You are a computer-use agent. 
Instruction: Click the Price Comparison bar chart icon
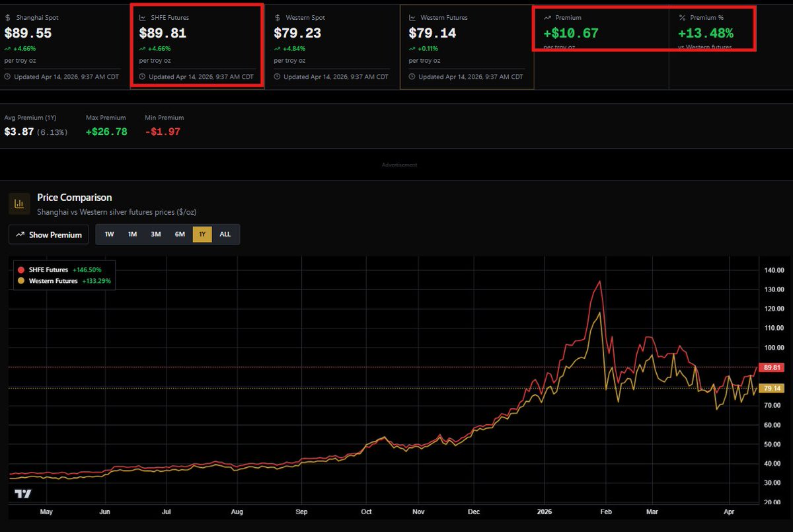[x=19, y=204]
